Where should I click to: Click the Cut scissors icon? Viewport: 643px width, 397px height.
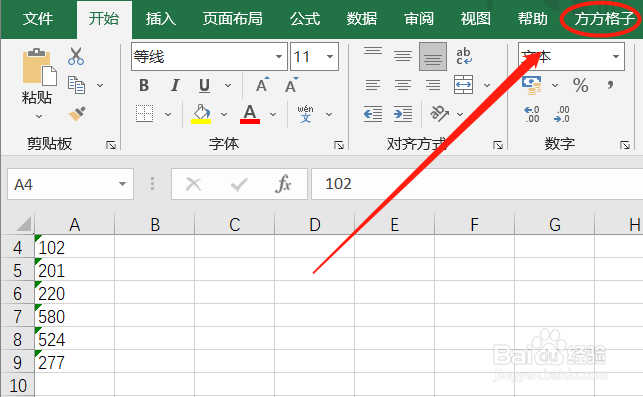[x=76, y=56]
